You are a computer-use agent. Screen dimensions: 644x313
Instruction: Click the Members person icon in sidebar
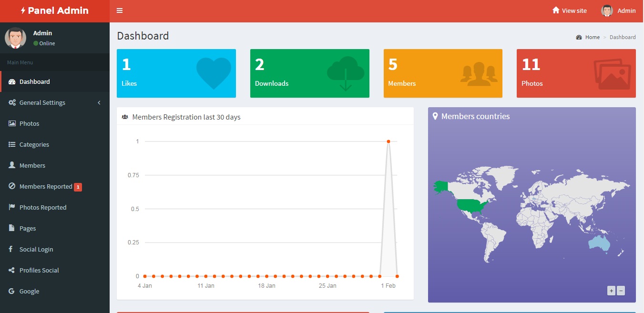(x=12, y=165)
